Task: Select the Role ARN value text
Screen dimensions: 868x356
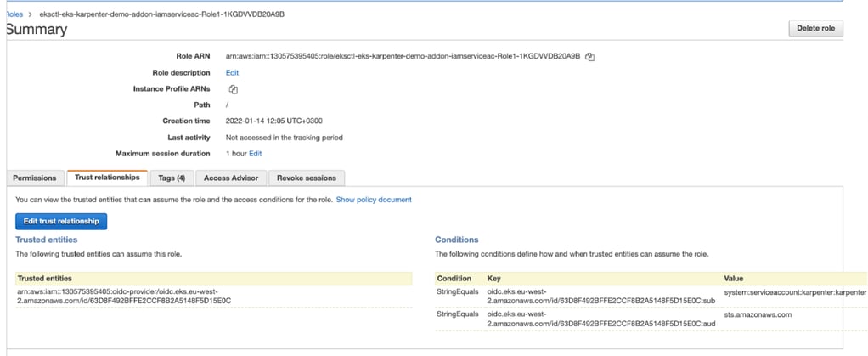Action: coord(403,56)
